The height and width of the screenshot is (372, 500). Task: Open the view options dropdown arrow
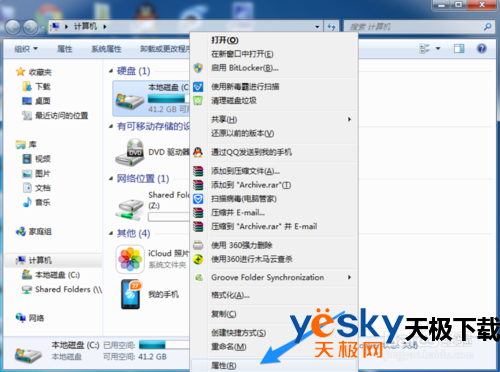438,49
